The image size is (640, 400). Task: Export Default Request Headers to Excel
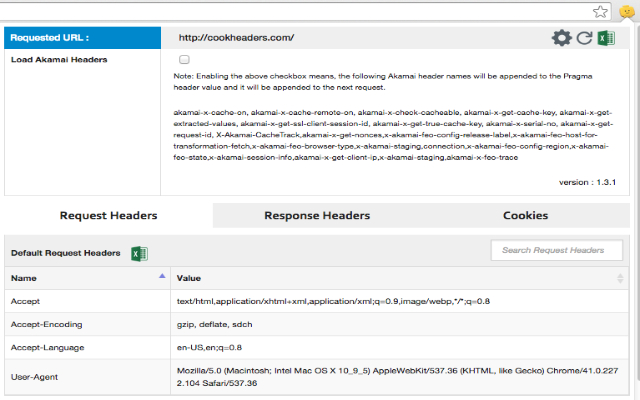(x=139, y=254)
